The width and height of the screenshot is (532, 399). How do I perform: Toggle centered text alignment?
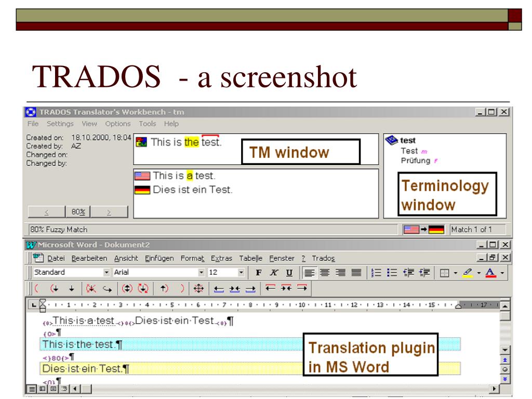click(325, 272)
